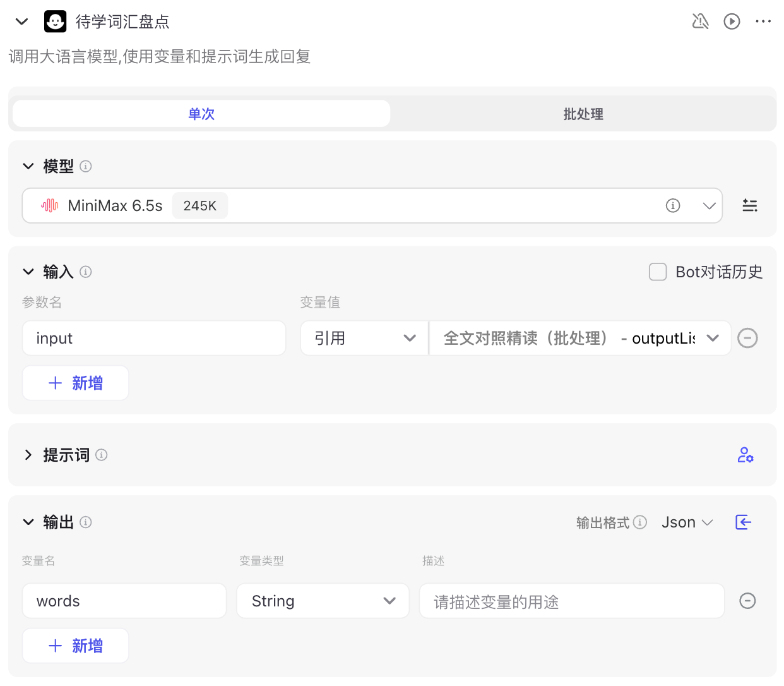The height and width of the screenshot is (686, 784).
Task: Click the 245K context badge
Action: point(199,205)
